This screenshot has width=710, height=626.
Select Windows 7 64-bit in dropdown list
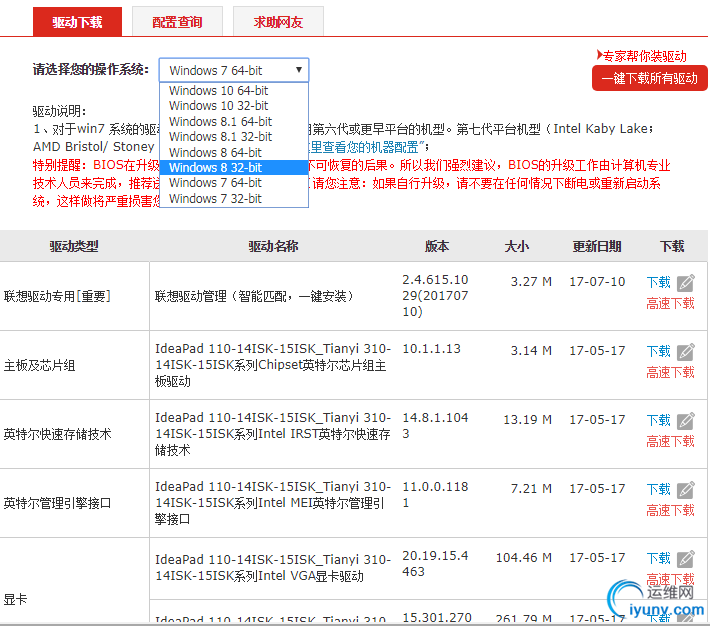(x=234, y=183)
